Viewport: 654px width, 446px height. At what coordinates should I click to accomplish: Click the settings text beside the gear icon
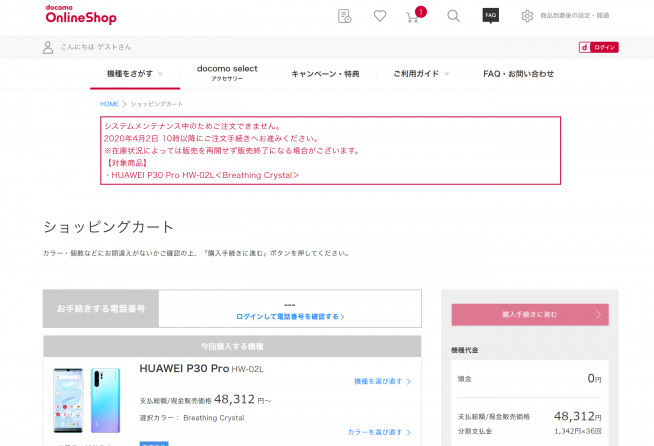(x=575, y=16)
